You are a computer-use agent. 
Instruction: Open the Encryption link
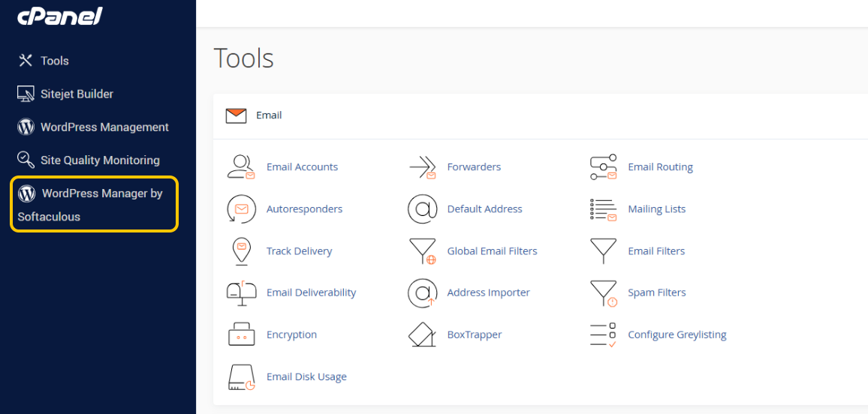pyautogui.click(x=292, y=334)
